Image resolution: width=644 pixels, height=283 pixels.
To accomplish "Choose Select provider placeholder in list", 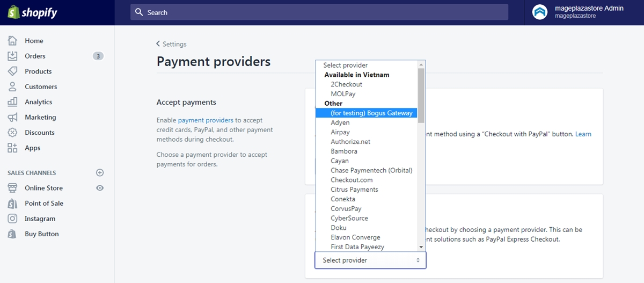I will click(367, 65).
